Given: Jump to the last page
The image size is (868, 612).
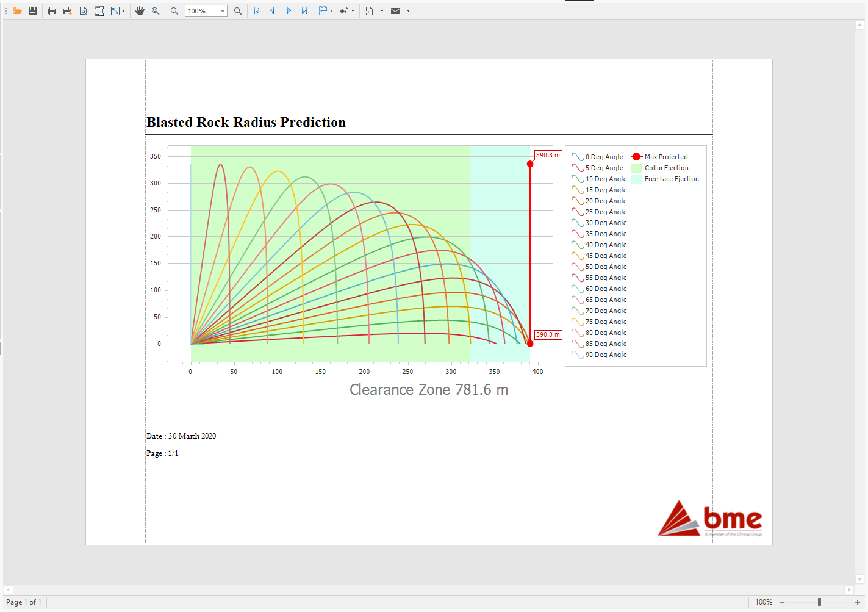Looking at the screenshot, I should pyautogui.click(x=304, y=11).
